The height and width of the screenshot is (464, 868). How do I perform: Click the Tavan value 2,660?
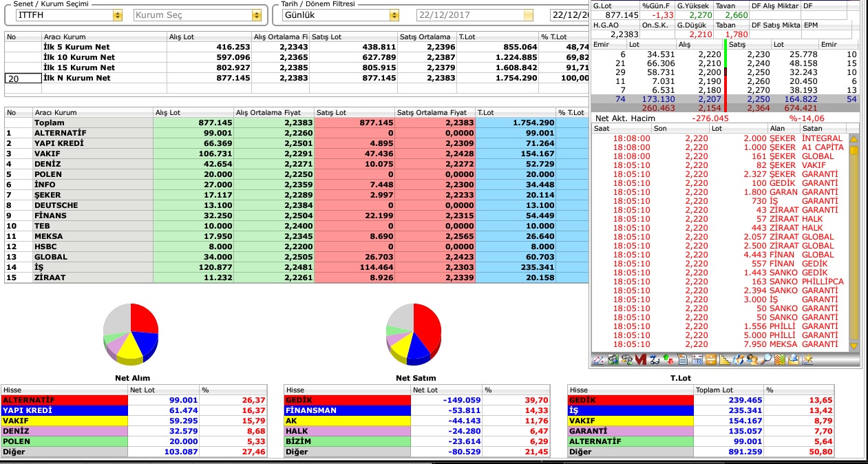736,15
